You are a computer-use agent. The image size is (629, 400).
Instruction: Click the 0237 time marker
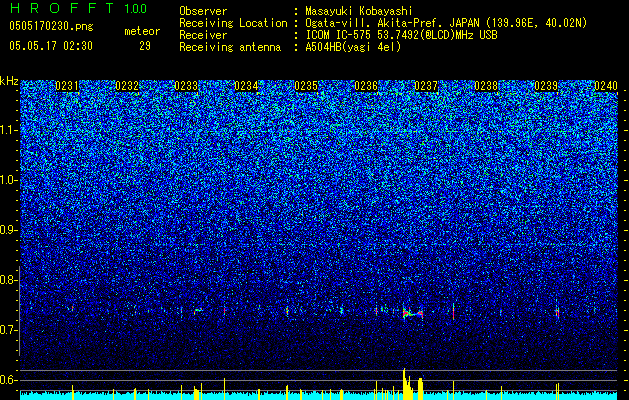426,86
